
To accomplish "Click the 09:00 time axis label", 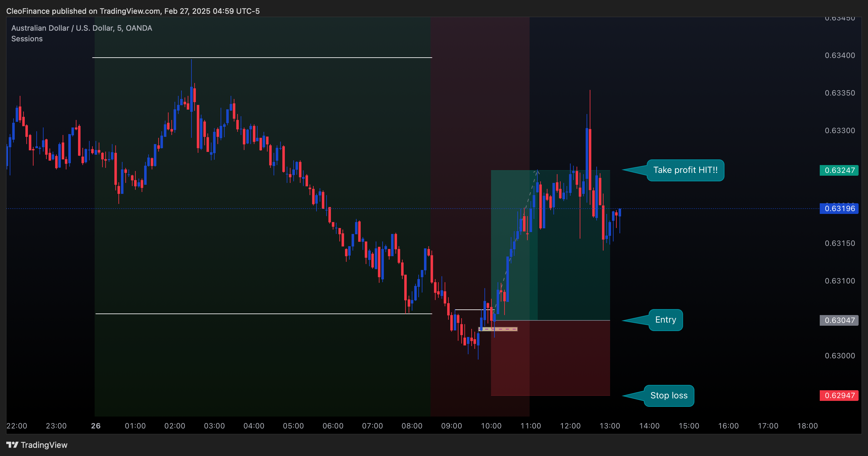I will 452,426.
